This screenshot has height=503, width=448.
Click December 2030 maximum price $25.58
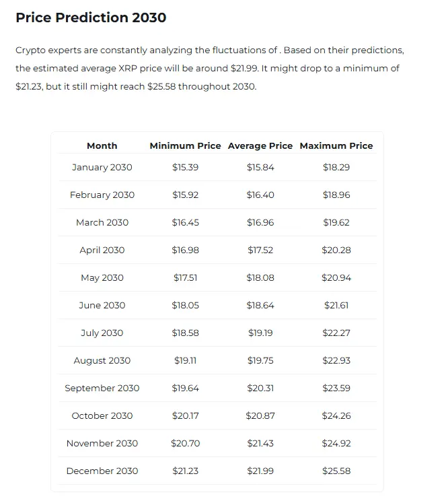point(336,471)
